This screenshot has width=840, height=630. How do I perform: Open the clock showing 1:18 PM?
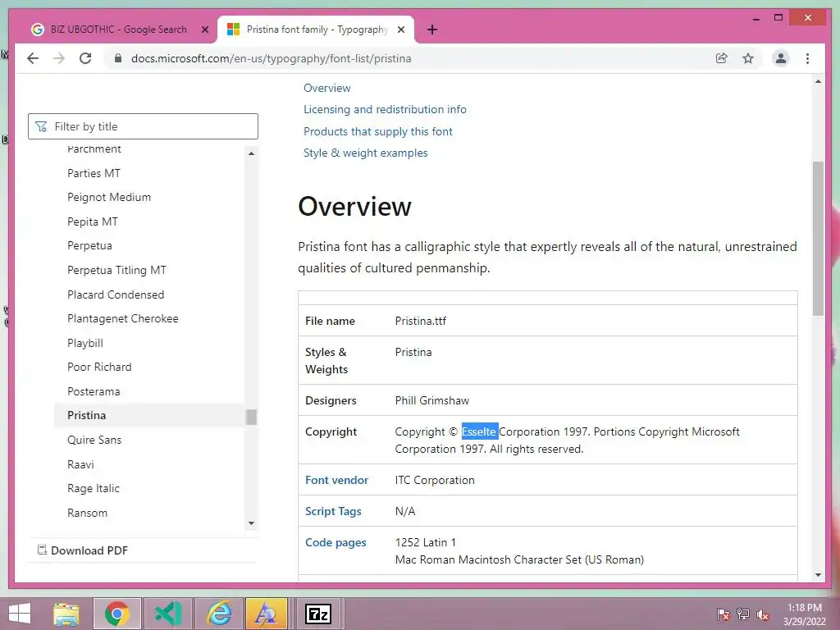(805, 614)
